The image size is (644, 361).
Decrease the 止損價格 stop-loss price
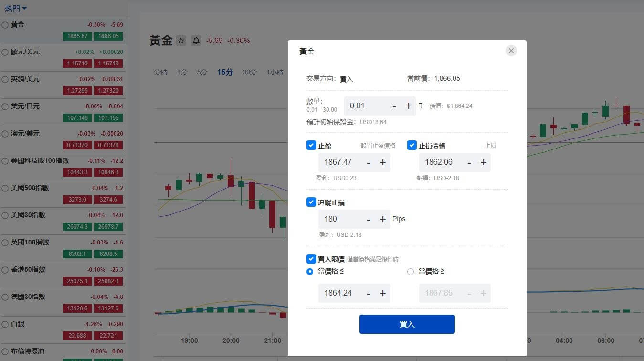click(x=469, y=162)
